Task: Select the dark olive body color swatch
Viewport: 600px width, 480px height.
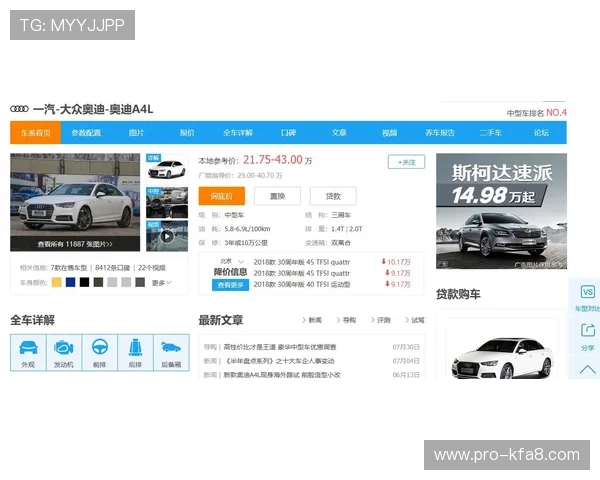Action: pyautogui.click(x=98, y=282)
